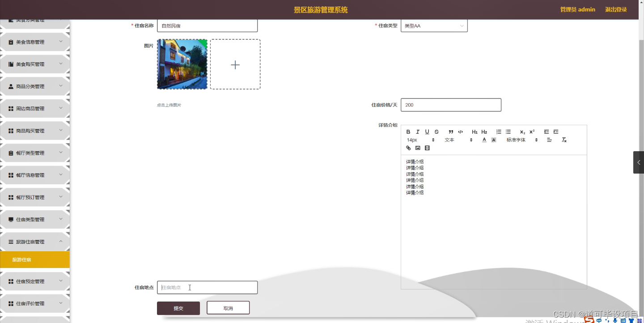Click the insert image icon in the editor
Viewport: 644px width, 323px height.
coord(417,148)
